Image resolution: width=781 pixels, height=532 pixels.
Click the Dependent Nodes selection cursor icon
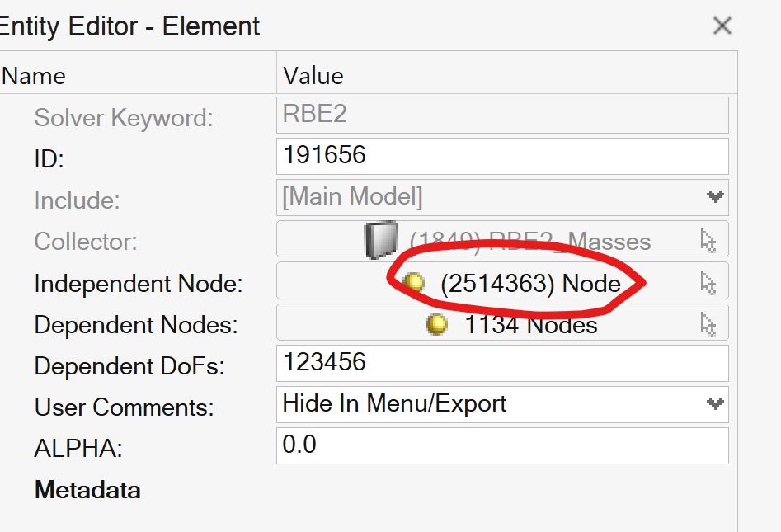click(708, 324)
